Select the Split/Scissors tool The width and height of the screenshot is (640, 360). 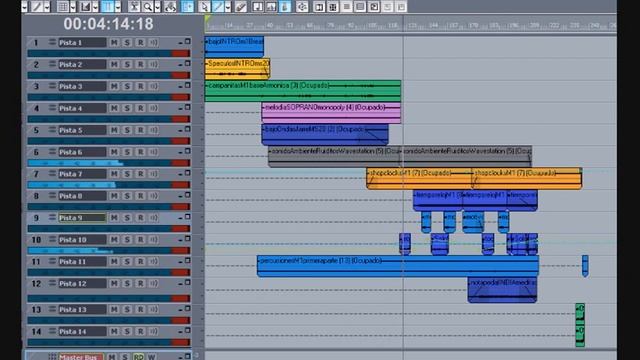[134, 7]
